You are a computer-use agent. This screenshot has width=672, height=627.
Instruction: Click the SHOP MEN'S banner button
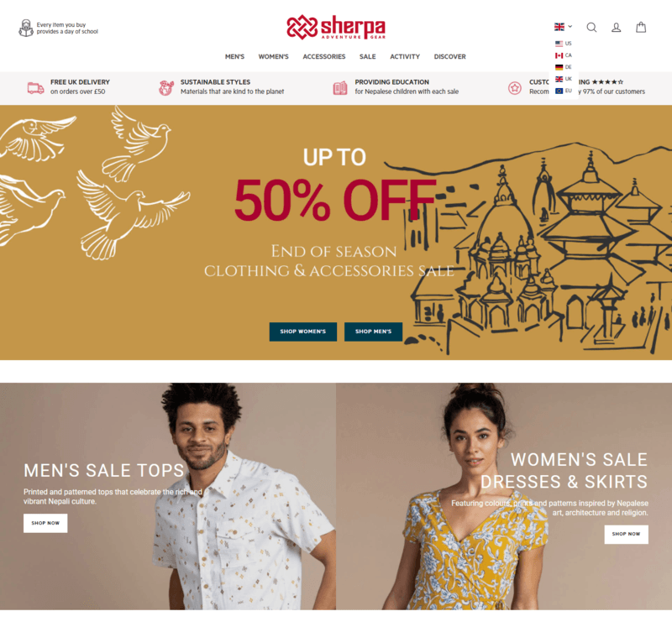click(373, 332)
